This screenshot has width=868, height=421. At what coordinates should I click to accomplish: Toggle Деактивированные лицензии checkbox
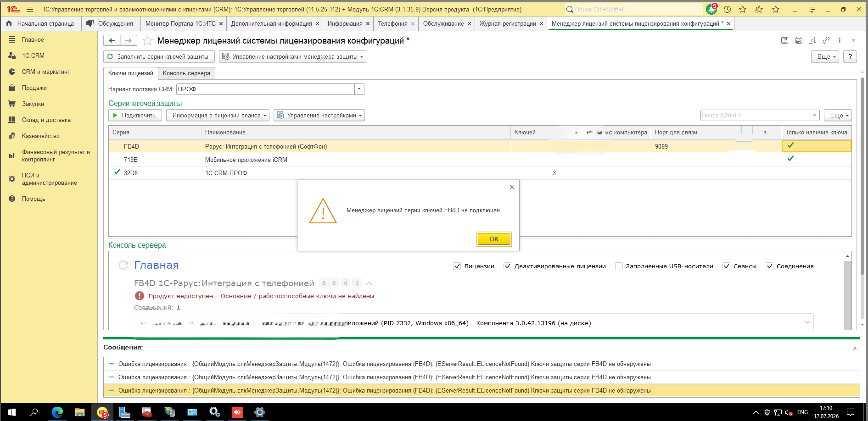pyautogui.click(x=507, y=266)
